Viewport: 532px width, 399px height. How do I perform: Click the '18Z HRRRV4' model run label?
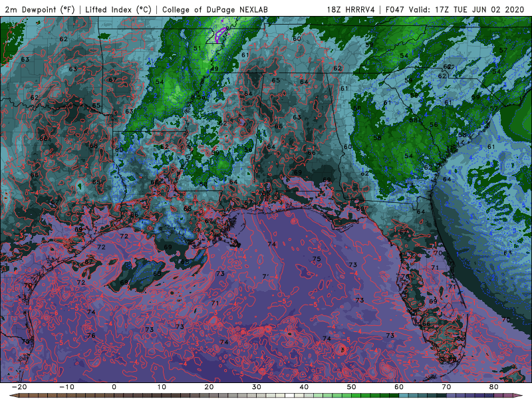click(x=351, y=10)
